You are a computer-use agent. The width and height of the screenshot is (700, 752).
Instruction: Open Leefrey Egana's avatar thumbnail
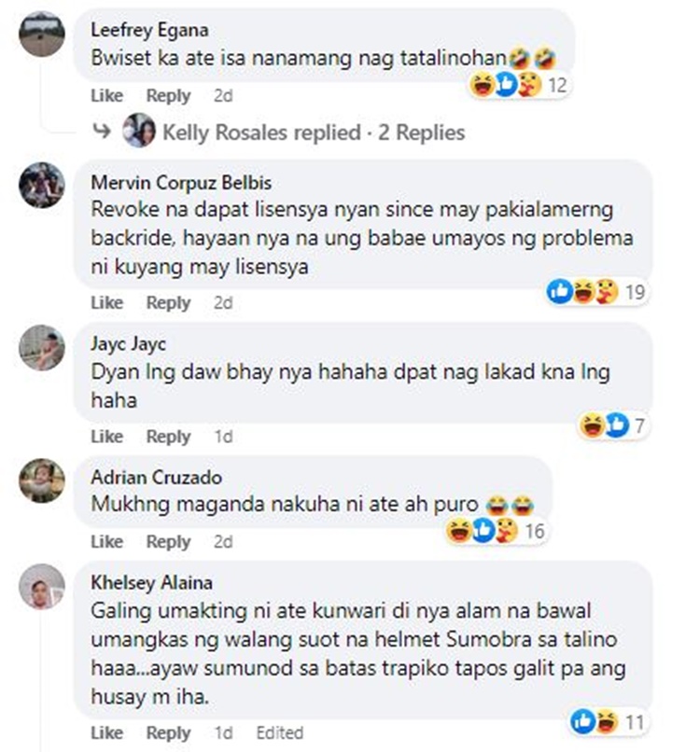click(42, 34)
